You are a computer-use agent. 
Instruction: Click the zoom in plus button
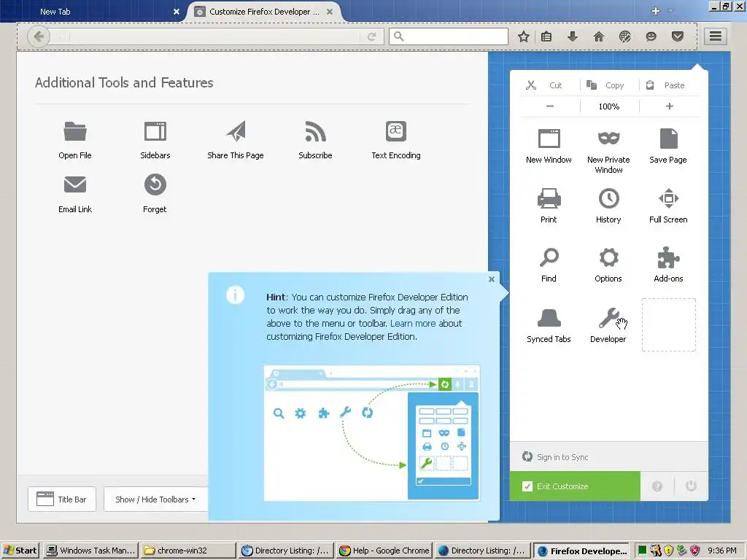coord(670,106)
